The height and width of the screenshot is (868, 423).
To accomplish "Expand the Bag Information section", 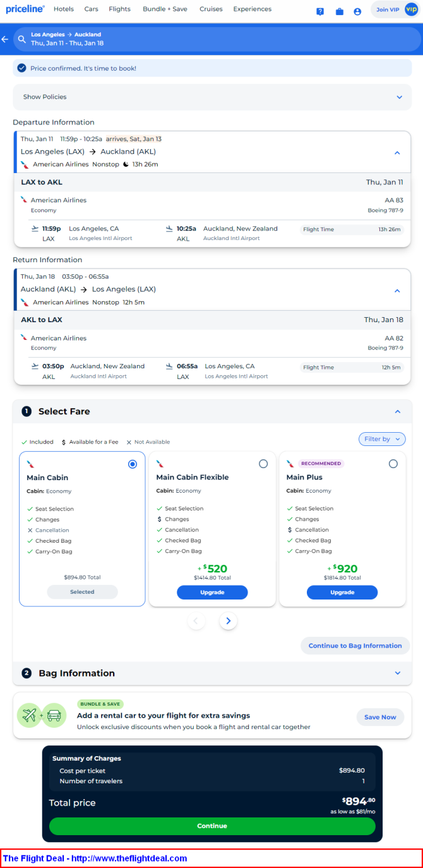I will point(398,673).
